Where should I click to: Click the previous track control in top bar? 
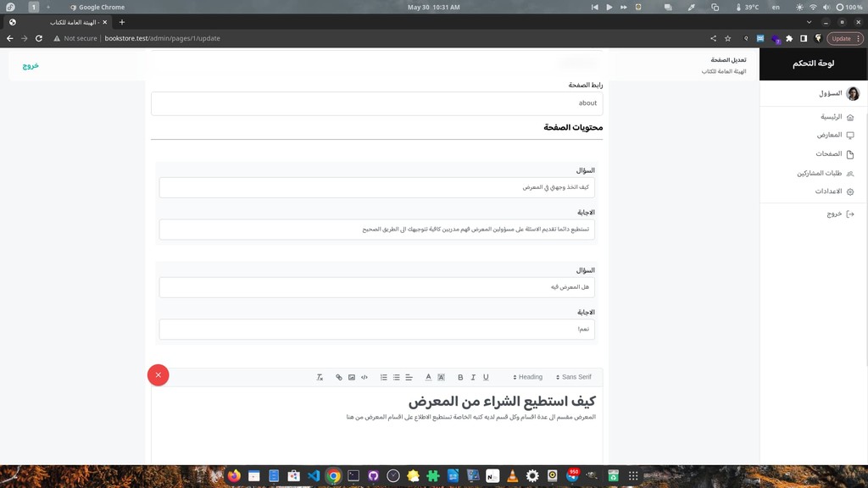tap(594, 7)
